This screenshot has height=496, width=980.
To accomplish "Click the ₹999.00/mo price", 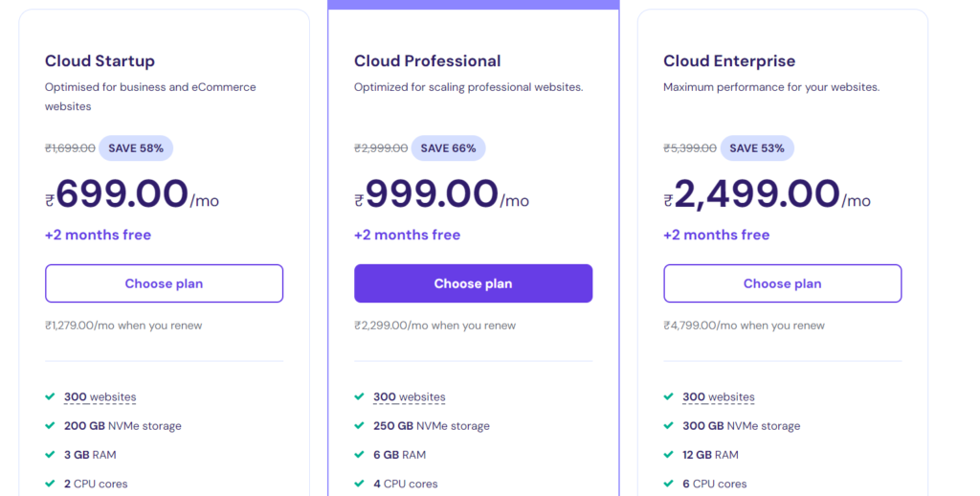I will pyautogui.click(x=442, y=193).
